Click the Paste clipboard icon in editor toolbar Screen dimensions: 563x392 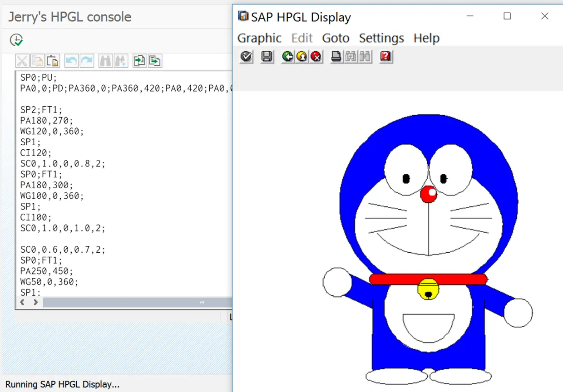click(53, 61)
